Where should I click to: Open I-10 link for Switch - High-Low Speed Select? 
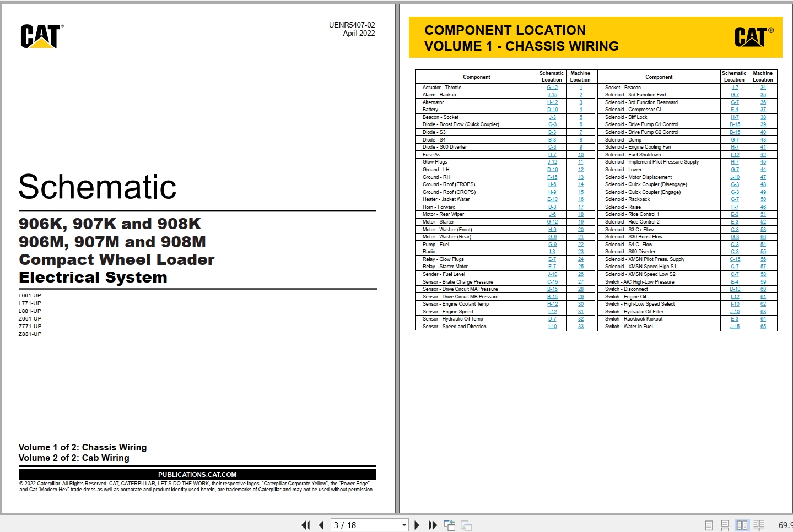click(x=735, y=304)
